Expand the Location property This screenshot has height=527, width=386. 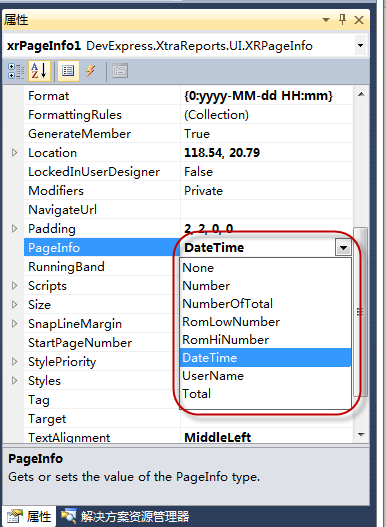tap(14, 153)
